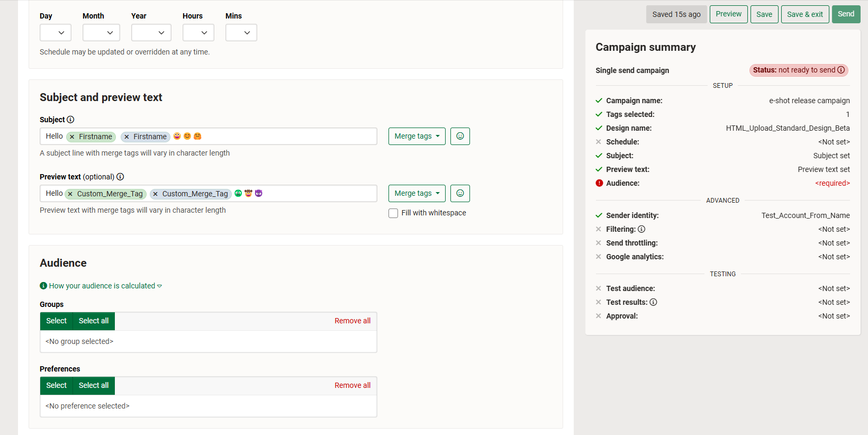
Task: Click the <No group selected> placeholder
Action: point(79,341)
